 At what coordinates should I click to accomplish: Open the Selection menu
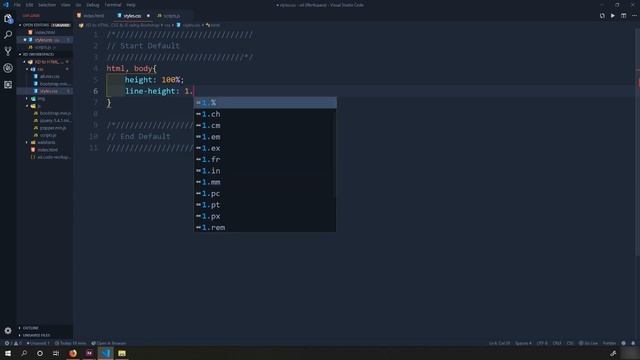(47, 5)
